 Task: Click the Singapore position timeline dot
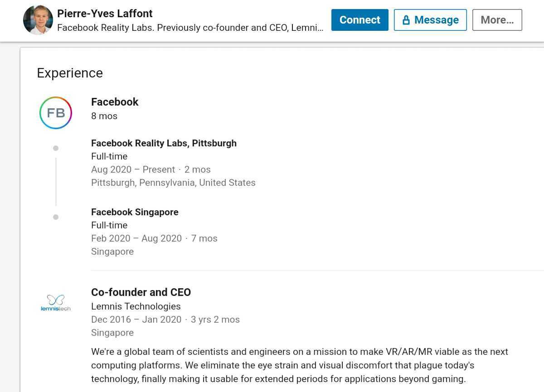coord(56,217)
